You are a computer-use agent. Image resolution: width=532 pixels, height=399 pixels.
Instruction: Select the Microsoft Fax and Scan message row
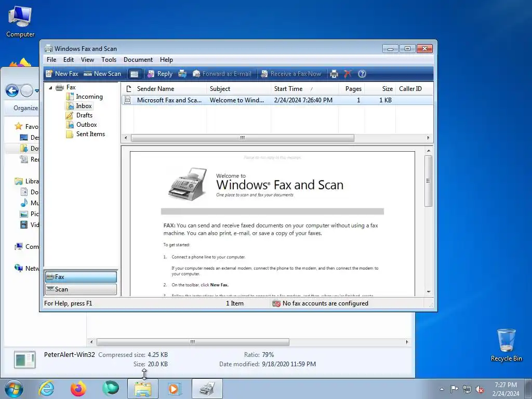(x=277, y=100)
